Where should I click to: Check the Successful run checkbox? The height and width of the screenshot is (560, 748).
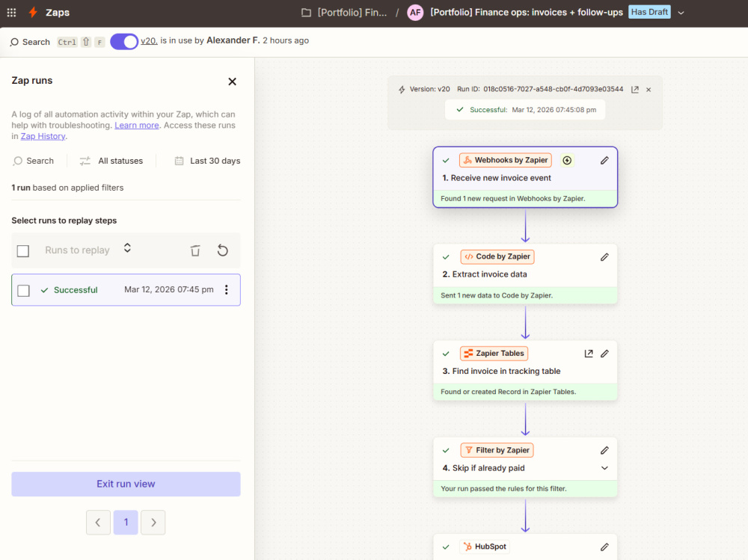point(23,291)
